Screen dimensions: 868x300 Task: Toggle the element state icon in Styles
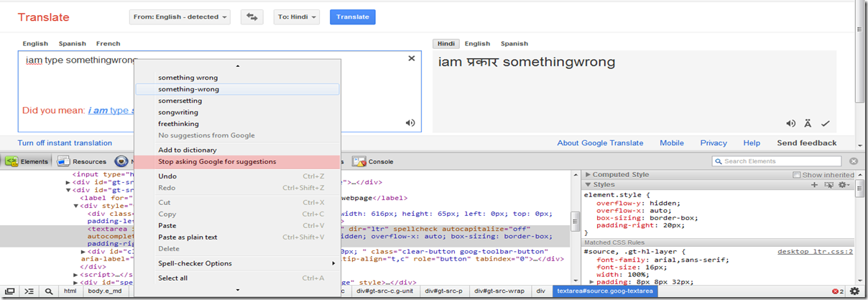[828, 185]
